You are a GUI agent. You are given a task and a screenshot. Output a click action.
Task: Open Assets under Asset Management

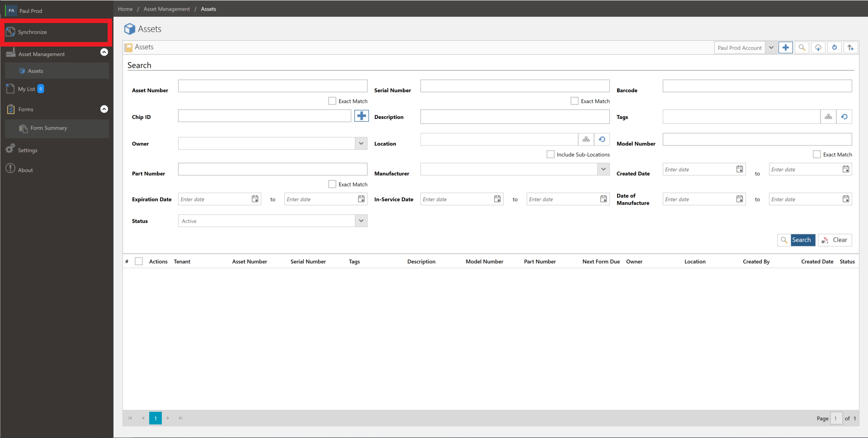(57, 71)
